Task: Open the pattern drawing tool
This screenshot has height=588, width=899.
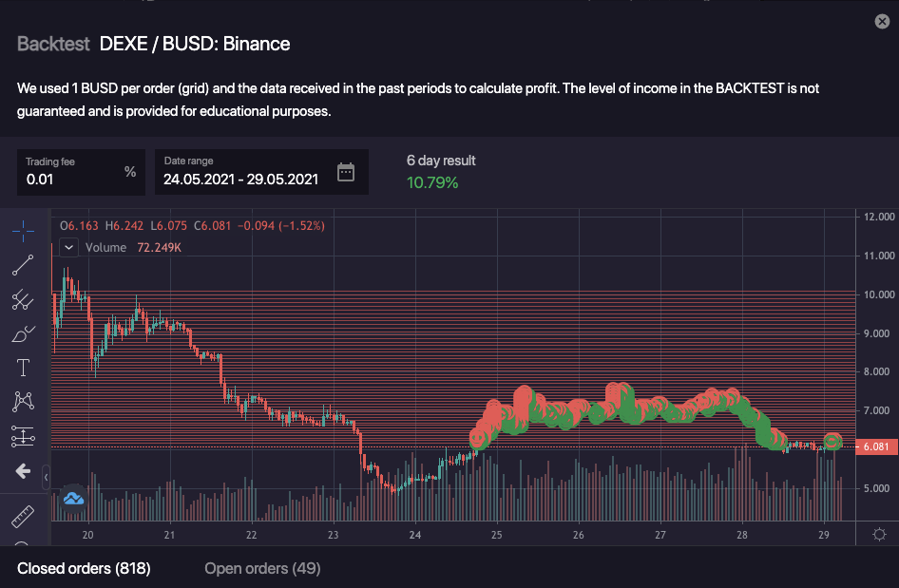Action: 23,402
